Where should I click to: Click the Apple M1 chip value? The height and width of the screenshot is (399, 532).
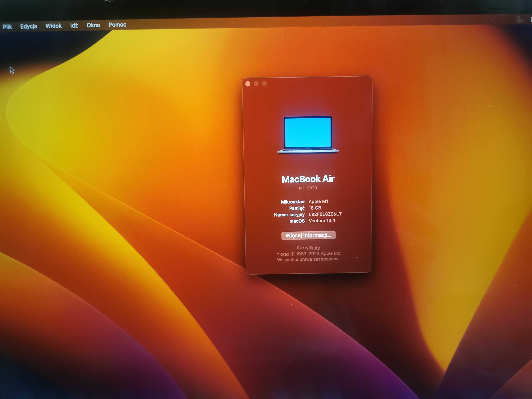tap(318, 201)
